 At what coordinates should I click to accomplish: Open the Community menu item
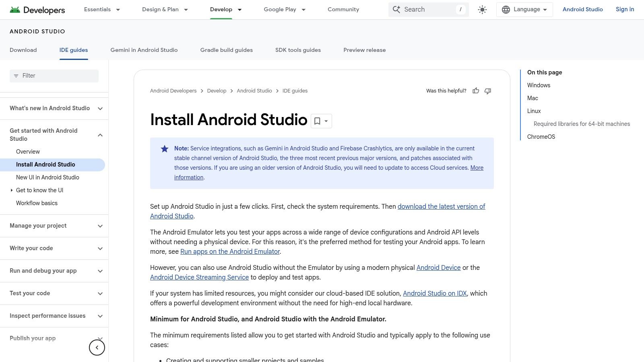point(343,10)
